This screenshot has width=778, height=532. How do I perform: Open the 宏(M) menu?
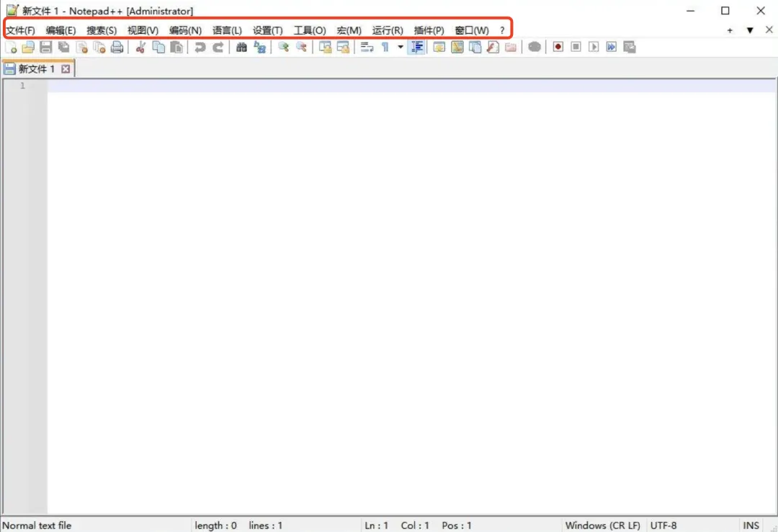click(x=349, y=30)
